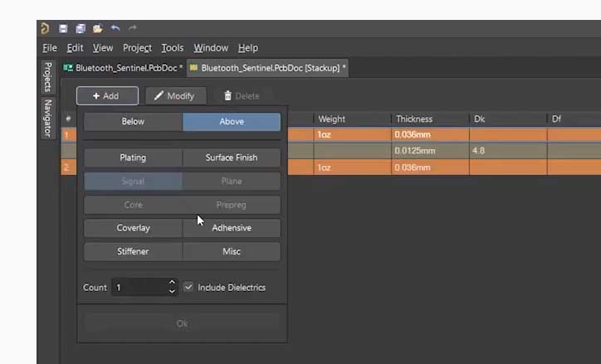Choose the Surface Finish layer type
This screenshot has height=364, width=601.
click(x=232, y=158)
